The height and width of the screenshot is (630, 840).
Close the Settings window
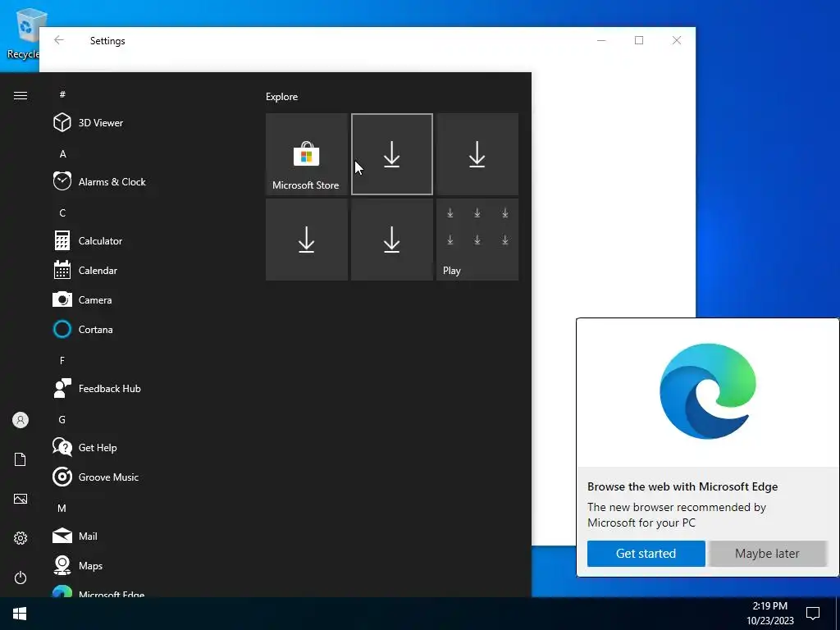click(x=677, y=40)
